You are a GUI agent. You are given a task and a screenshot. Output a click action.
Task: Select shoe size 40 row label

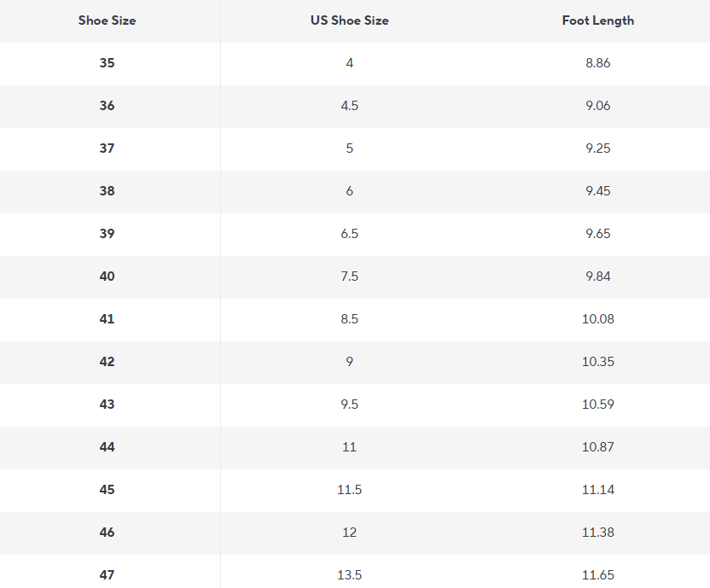[x=107, y=277]
